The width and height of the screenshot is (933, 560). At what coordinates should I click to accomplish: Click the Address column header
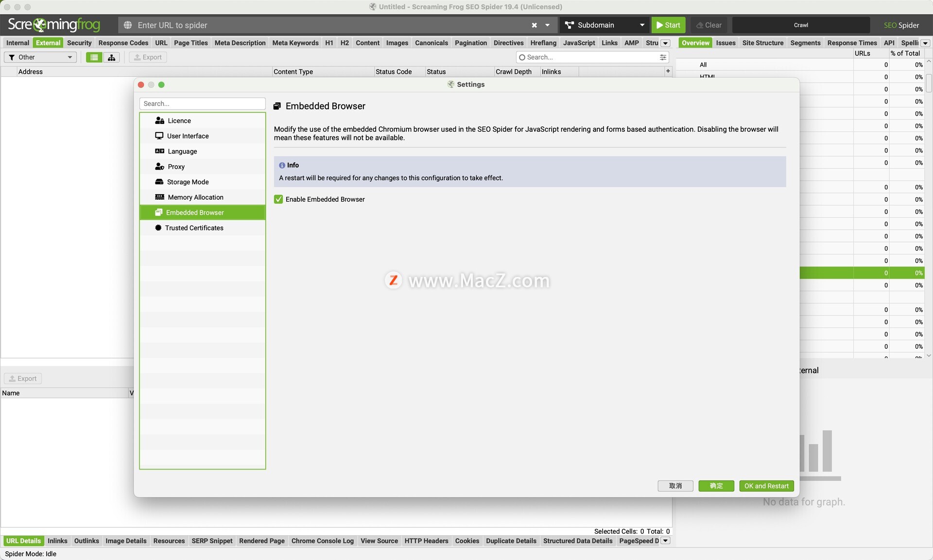[144, 71]
